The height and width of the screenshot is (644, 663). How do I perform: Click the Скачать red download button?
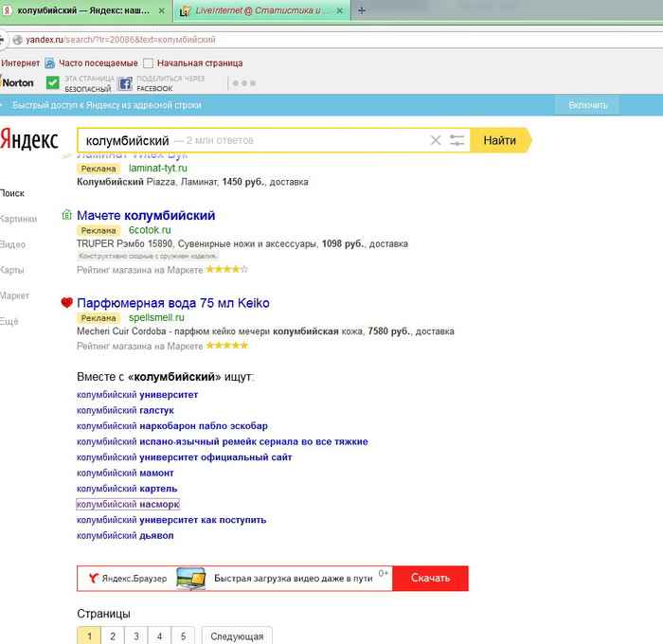click(430, 578)
